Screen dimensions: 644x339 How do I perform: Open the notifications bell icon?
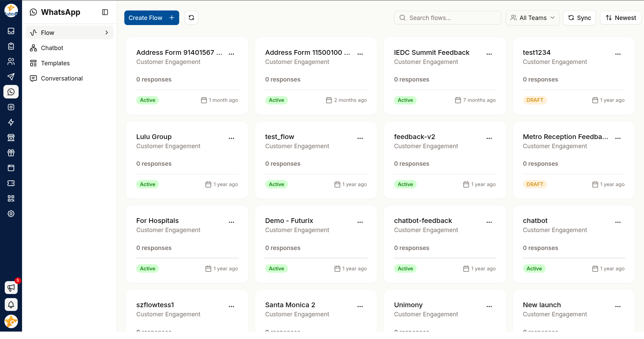tap(11, 305)
